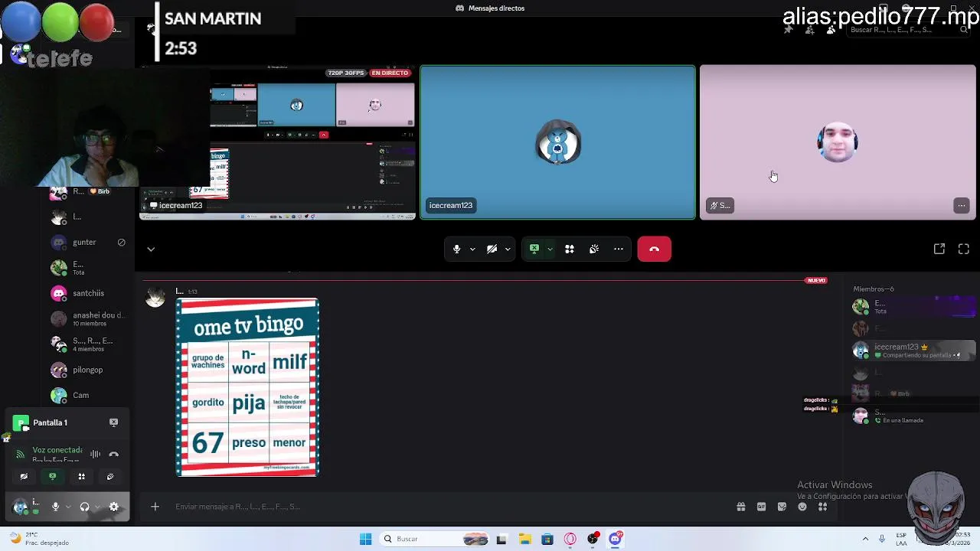Select icecream123 live stream preview tile

[277, 142]
